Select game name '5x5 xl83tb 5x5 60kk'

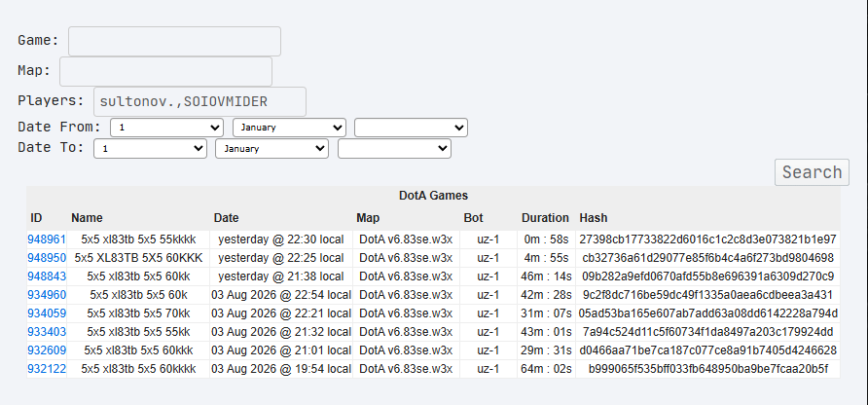pos(138,276)
